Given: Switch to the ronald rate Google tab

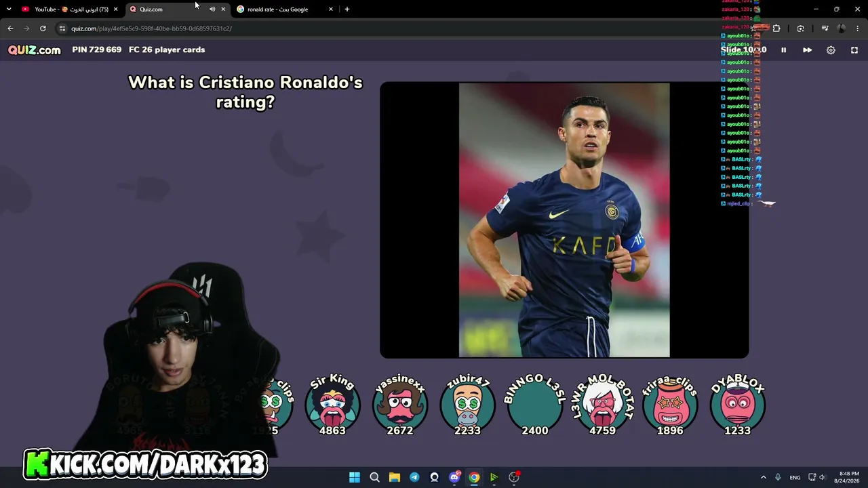Looking at the screenshot, I should coord(285,9).
